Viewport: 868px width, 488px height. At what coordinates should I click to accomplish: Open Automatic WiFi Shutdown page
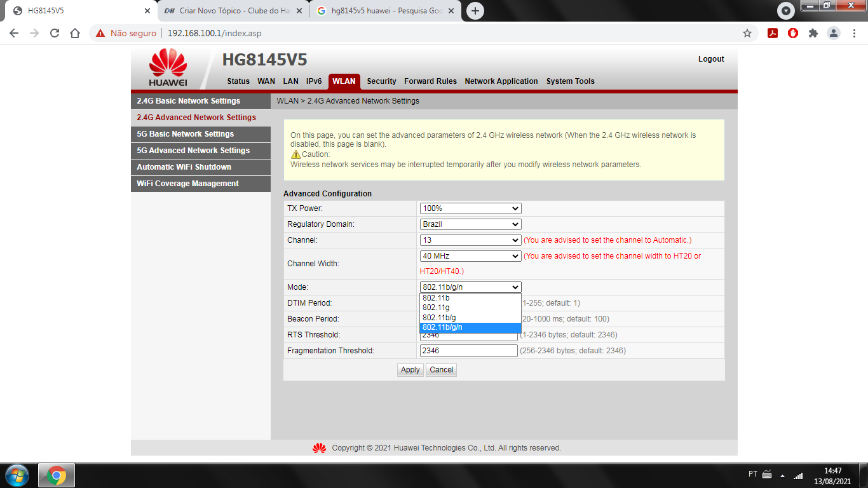pos(201,167)
